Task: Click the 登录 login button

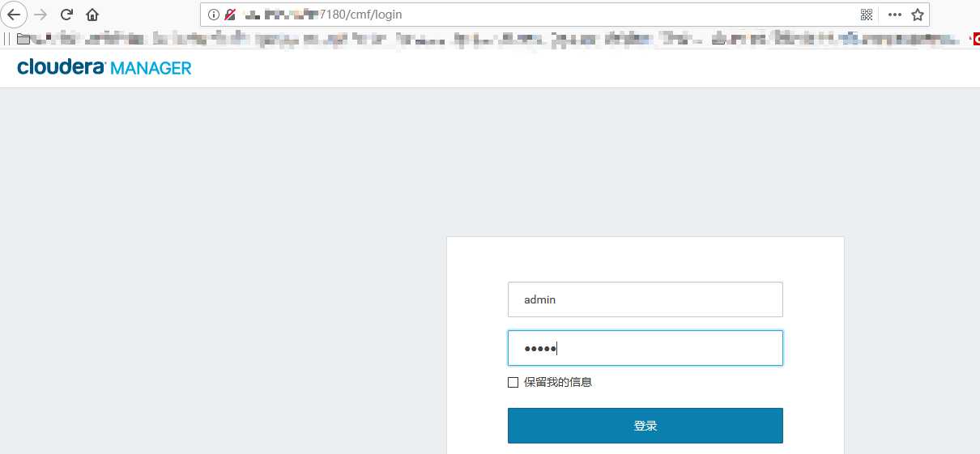Action: coord(646,426)
